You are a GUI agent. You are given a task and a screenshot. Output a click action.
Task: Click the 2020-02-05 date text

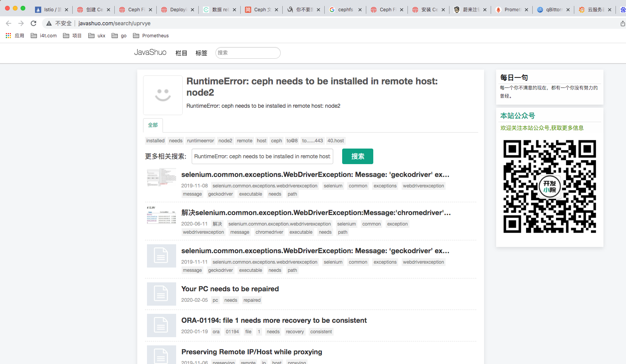pos(194,300)
